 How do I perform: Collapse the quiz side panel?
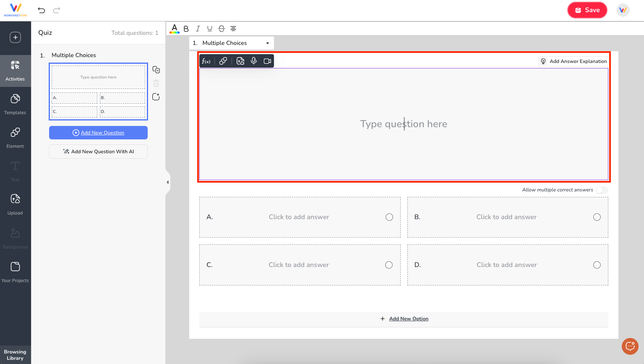pyautogui.click(x=168, y=182)
